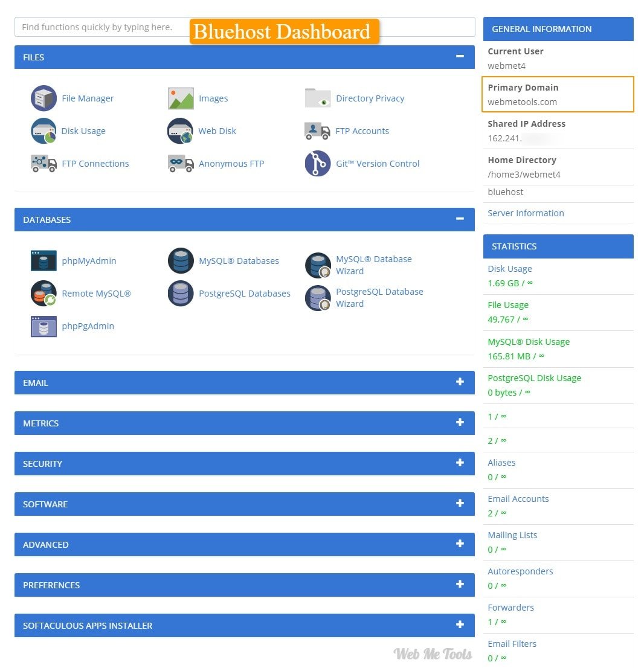Open PostgreSQL Databases text link
Viewport: 644px width, 668px height.
point(244,294)
